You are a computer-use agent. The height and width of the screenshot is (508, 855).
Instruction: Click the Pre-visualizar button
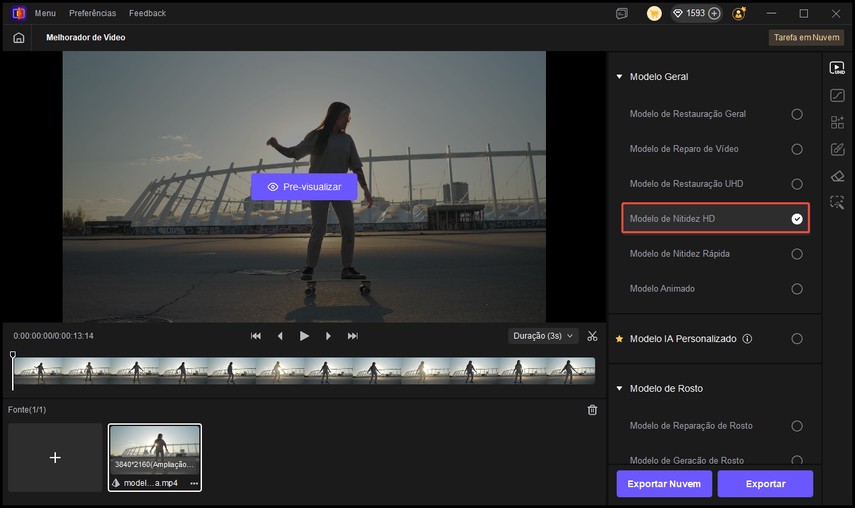[x=304, y=187]
